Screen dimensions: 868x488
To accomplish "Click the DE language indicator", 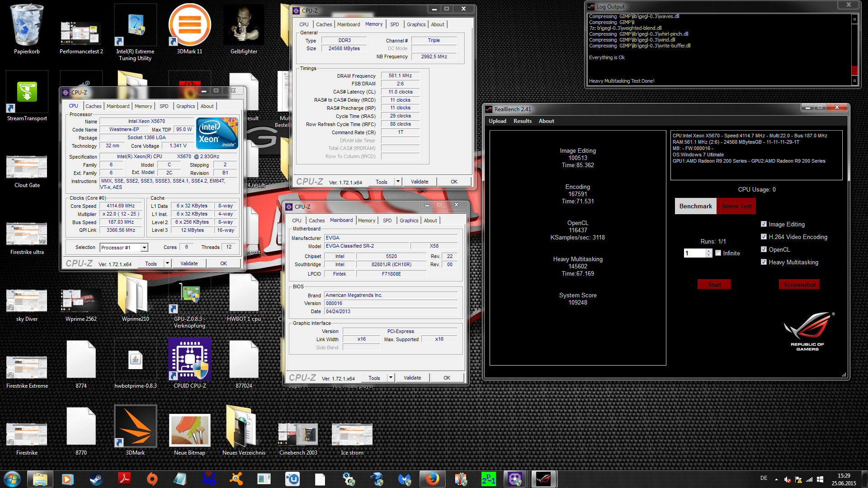I will (764, 478).
